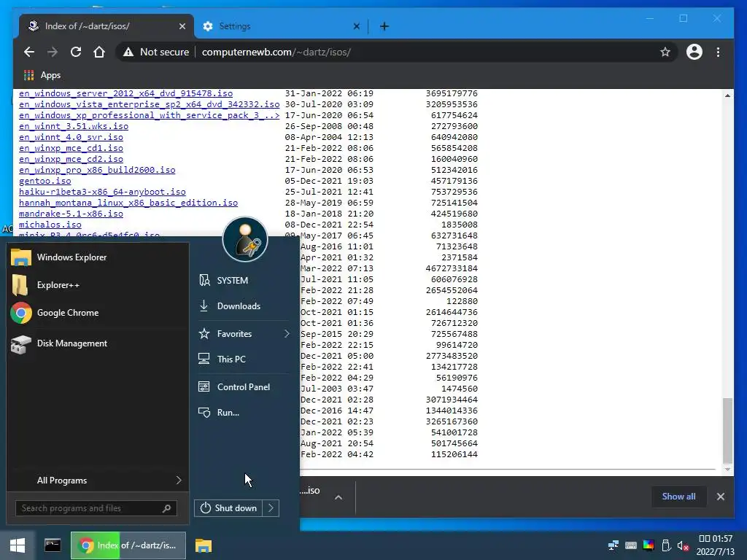Open the user account picture
Viewport: 747px width, 560px height.
click(245, 239)
